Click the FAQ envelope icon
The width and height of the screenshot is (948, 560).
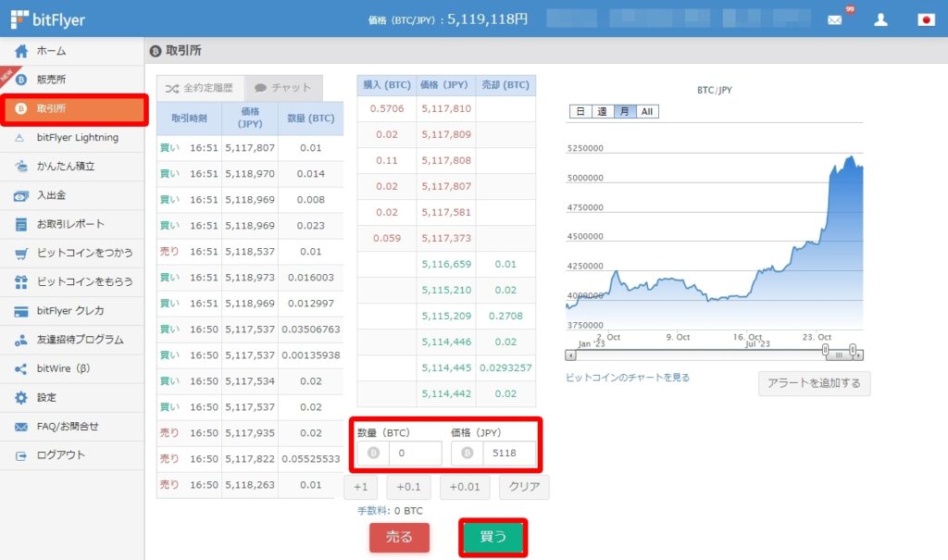click(x=21, y=427)
